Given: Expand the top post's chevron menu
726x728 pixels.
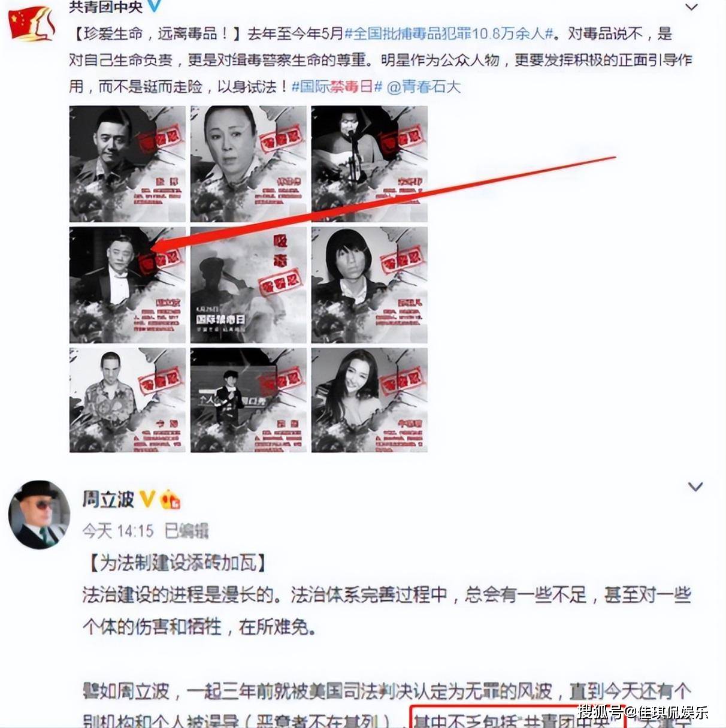Looking at the screenshot, I should pos(691,7).
